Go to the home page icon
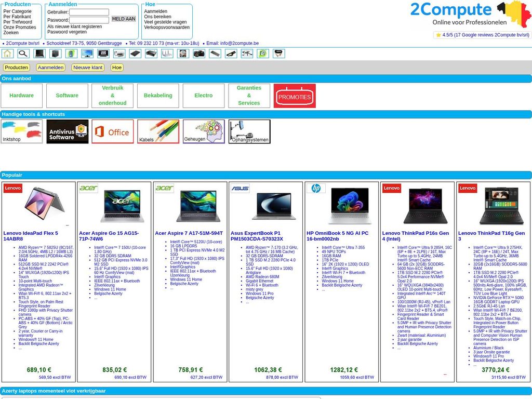The image size is (532, 399). click(x=7, y=54)
